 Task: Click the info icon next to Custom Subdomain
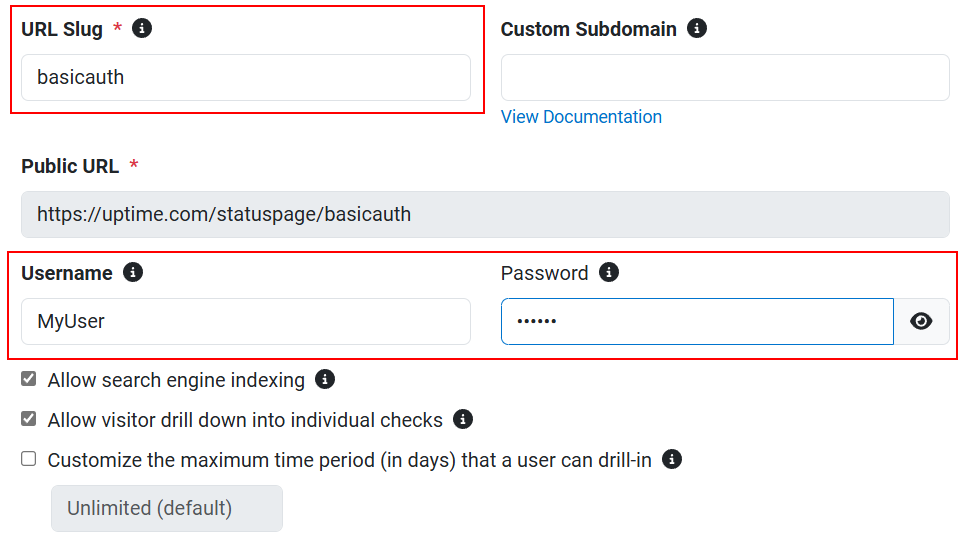pyautogui.click(x=697, y=28)
